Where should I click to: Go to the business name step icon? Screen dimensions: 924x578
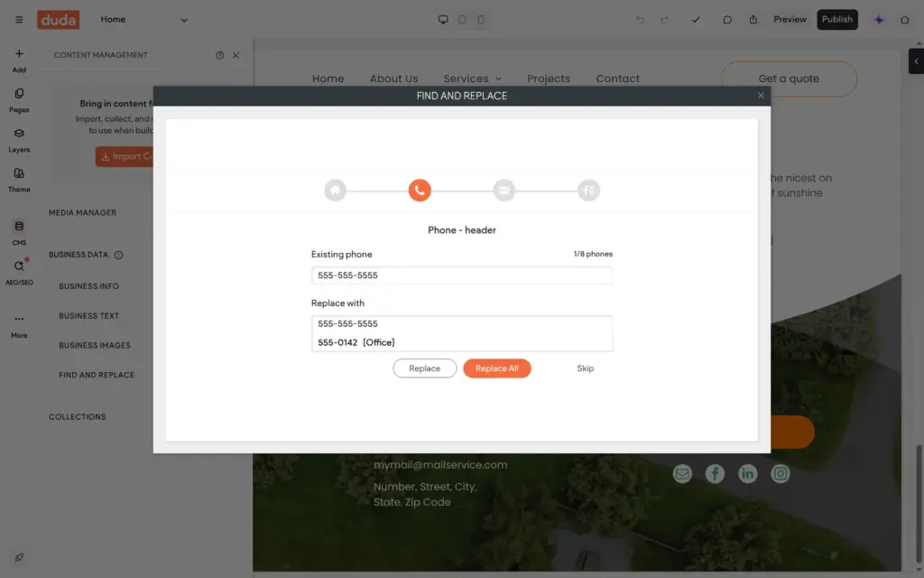pos(336,190)
